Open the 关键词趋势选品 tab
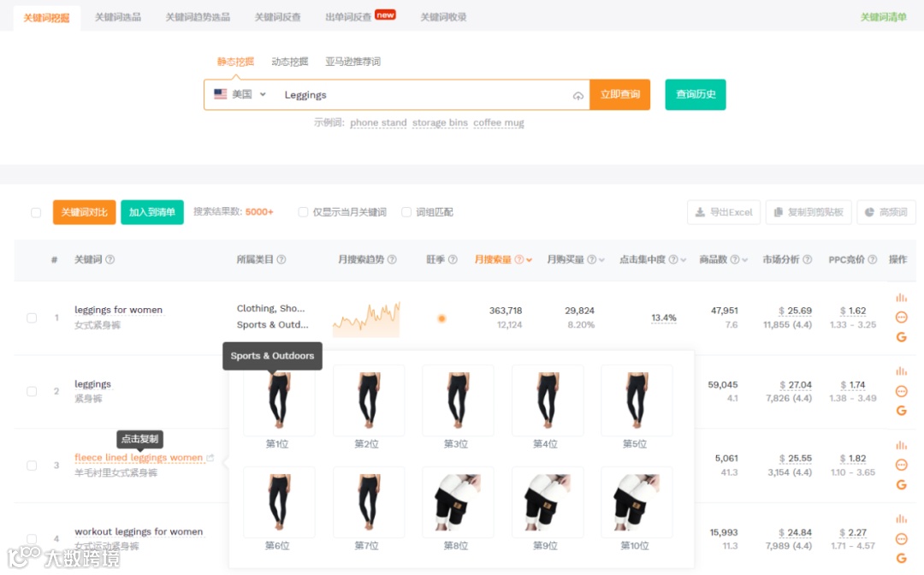 point(198,17)
